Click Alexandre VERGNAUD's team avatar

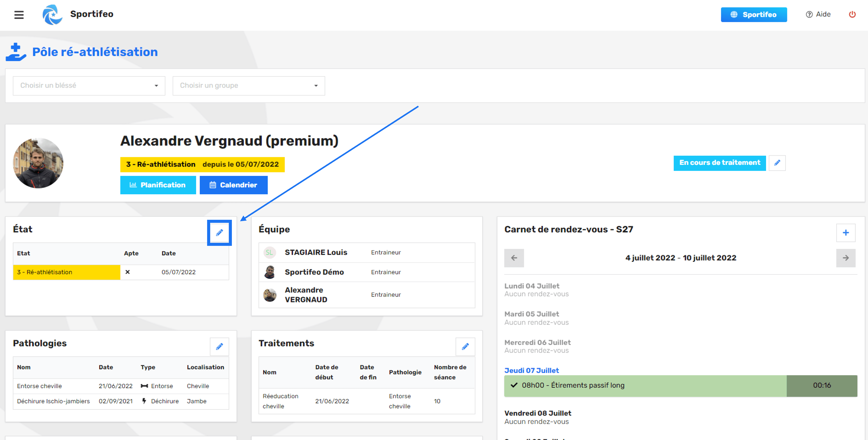[270, 295]
